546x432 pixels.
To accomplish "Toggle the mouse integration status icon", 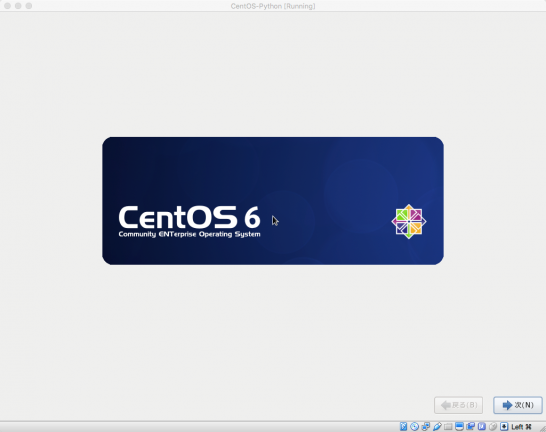I will (x=493, y=426).
